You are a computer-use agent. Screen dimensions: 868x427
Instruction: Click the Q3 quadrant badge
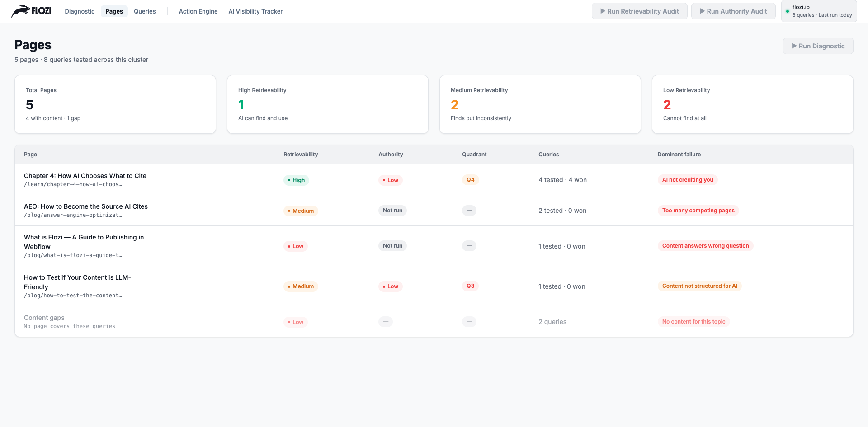(471, 286)
